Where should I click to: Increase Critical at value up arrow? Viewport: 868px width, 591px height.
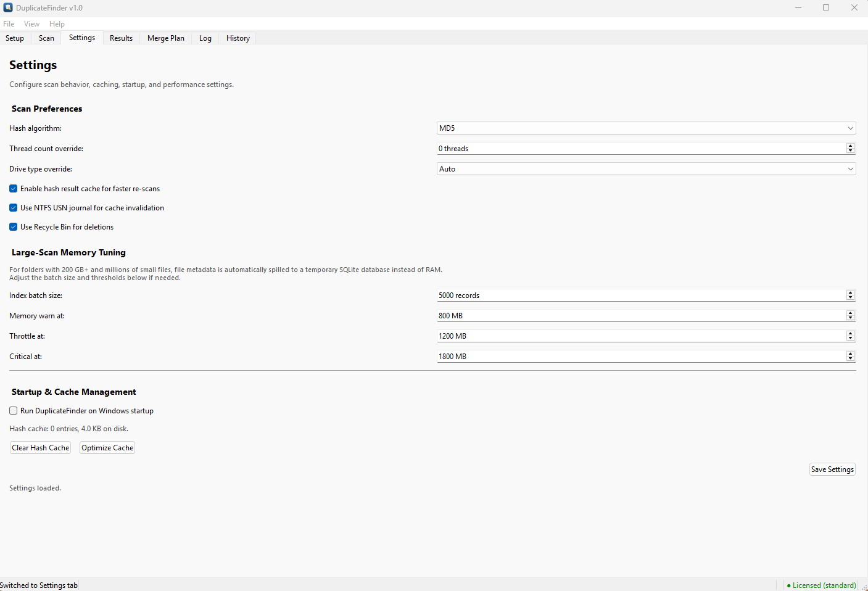[851, 354]
